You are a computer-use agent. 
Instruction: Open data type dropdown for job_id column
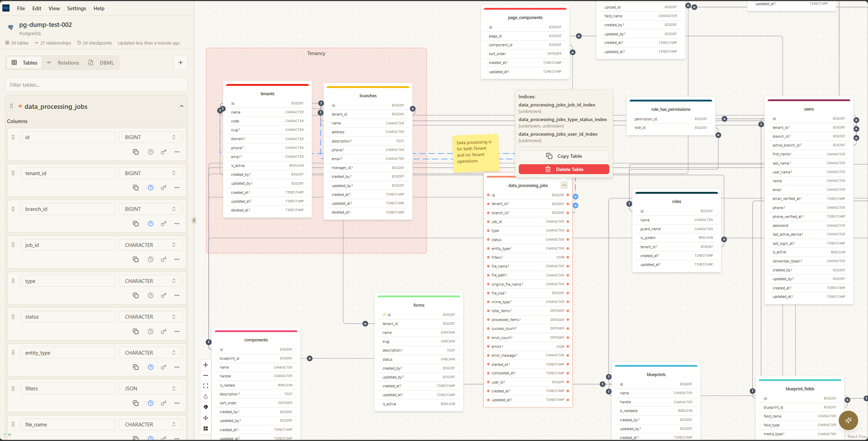point(150,245)
